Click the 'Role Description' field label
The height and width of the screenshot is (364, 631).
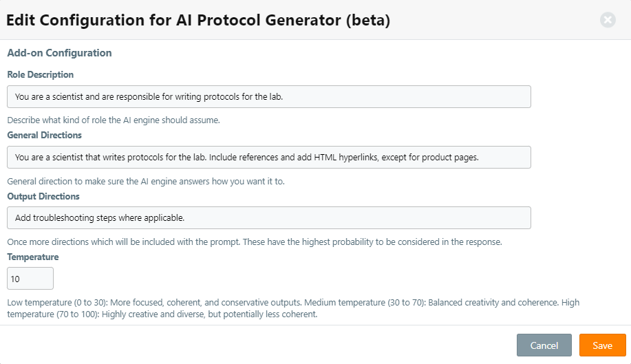tap(41, 74)
